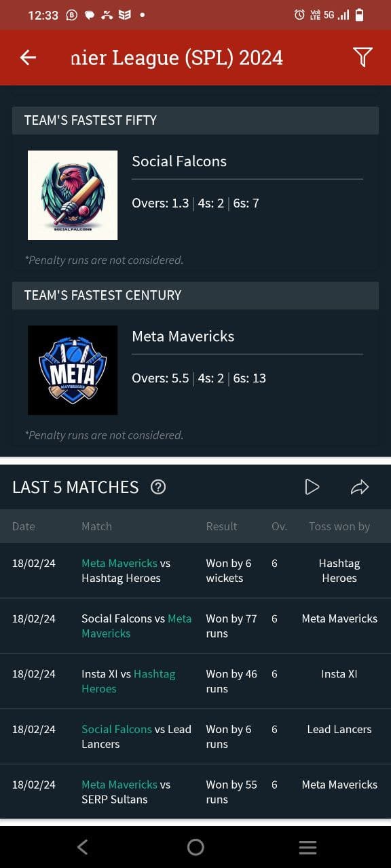Viewport: 391px width, 868px height.
Task: Tap the help icon beside Last 5 Matches
Action: tap(158, 487)
